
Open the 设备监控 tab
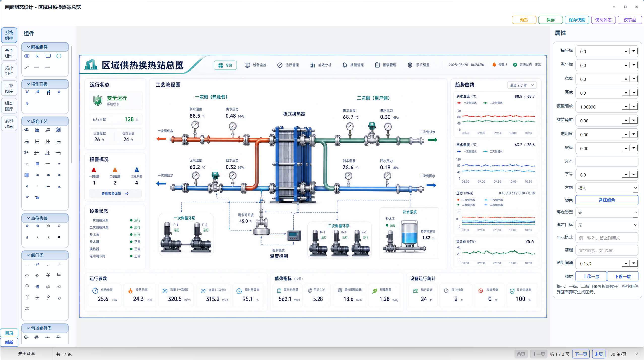tap(255, 65)
